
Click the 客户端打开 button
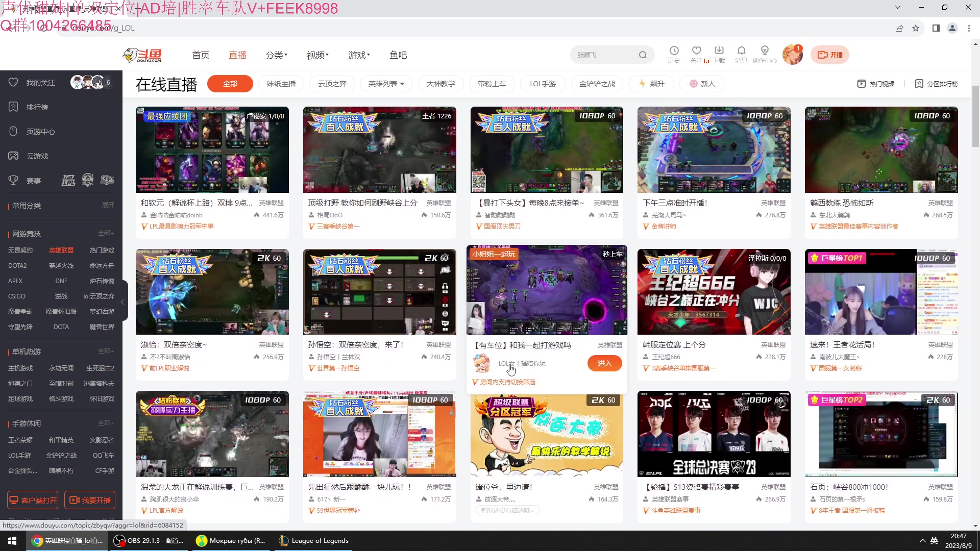coord(33,500)
